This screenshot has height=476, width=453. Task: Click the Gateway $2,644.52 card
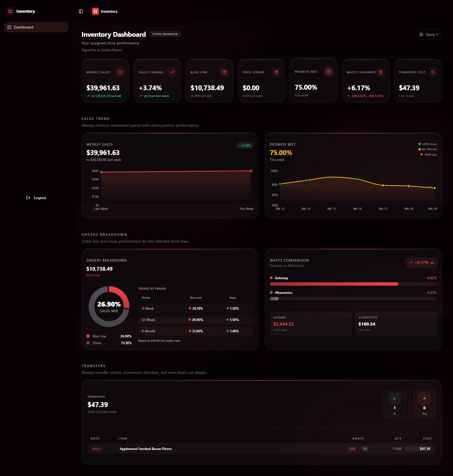click(311, 324)
